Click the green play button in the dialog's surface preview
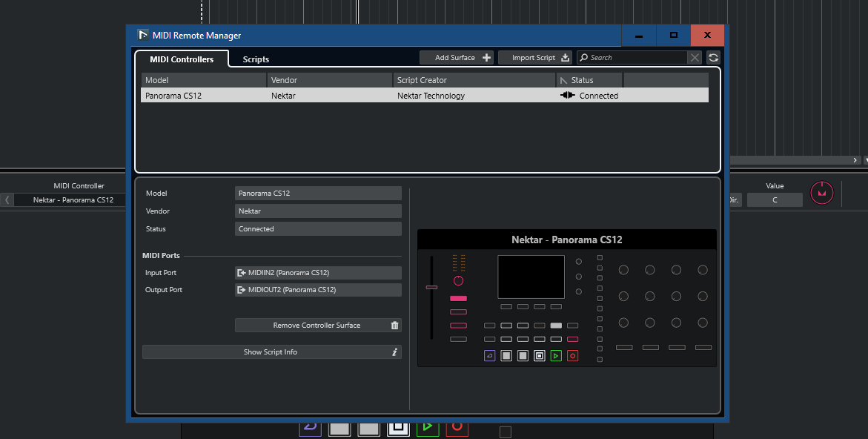868x439 pixels. tap(557, 356)
